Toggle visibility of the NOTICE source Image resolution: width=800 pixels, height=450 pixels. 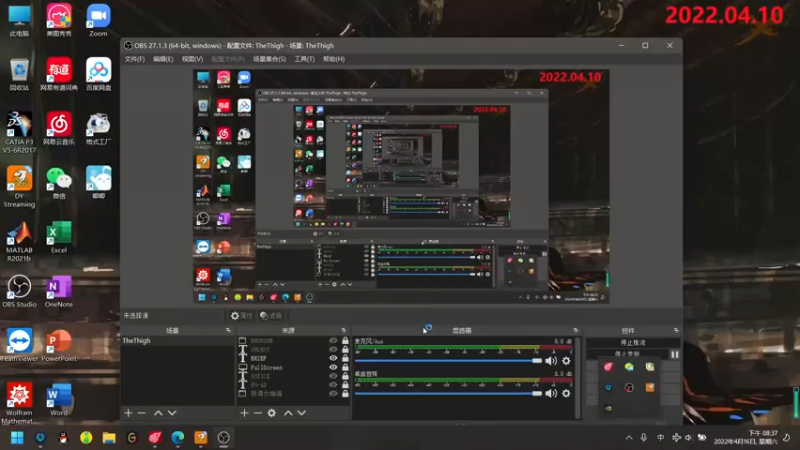coord(333,376)
